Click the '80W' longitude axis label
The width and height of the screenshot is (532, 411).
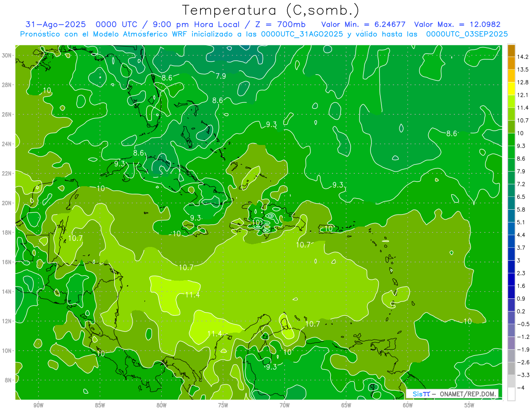pos(161,405)
